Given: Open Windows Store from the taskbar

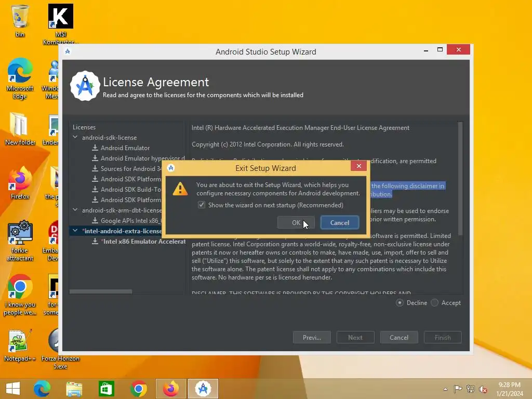Looking at the screenshot, I should pyautogui.click(x=106, y=389).
